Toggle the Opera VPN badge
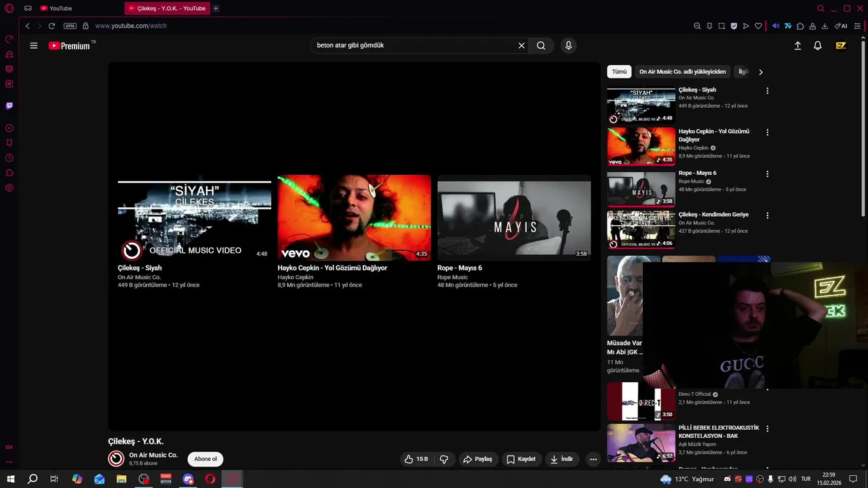Image resolution: width=868 pixels, height=488 pixels. pos(70,26)
